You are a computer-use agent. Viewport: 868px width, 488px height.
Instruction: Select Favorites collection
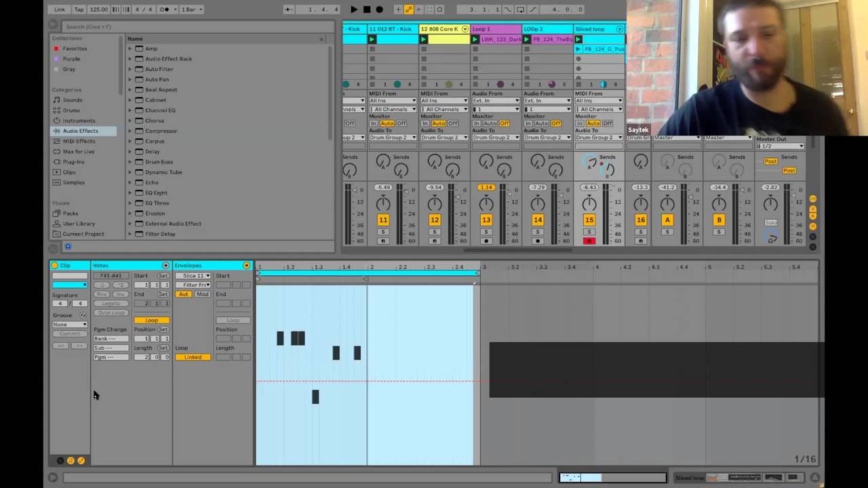(x=75, y=49)
